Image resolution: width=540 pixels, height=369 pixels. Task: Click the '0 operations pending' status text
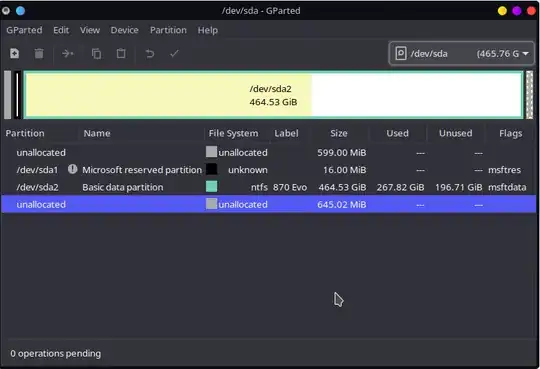pyautogui.click(x=55, y=353)
